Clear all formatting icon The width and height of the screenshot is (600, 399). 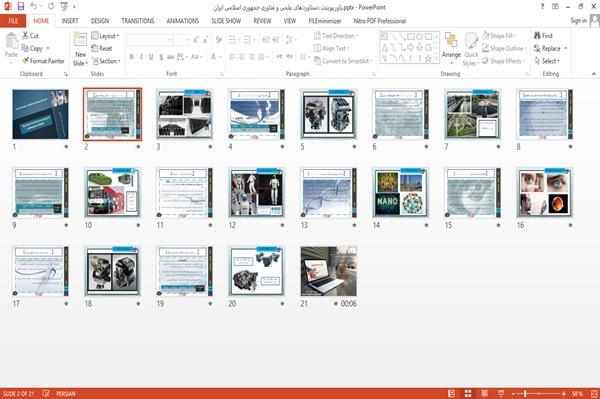coord(218,39)
